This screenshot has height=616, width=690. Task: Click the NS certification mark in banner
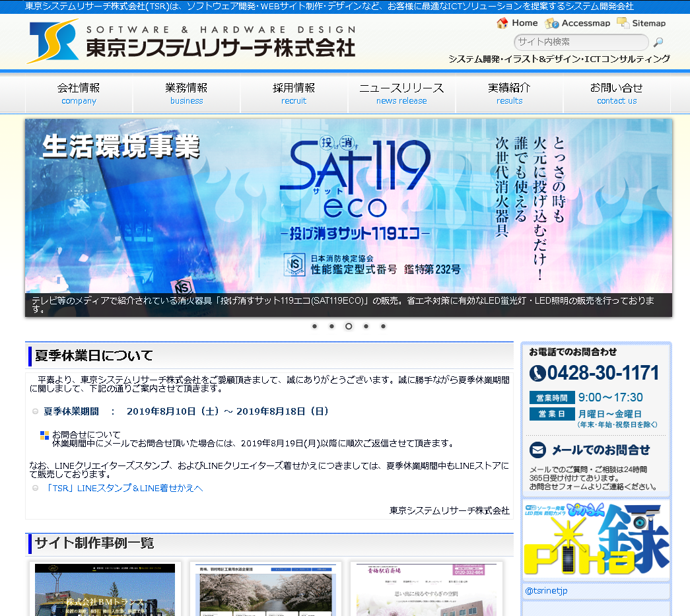(x=294, y=265)
